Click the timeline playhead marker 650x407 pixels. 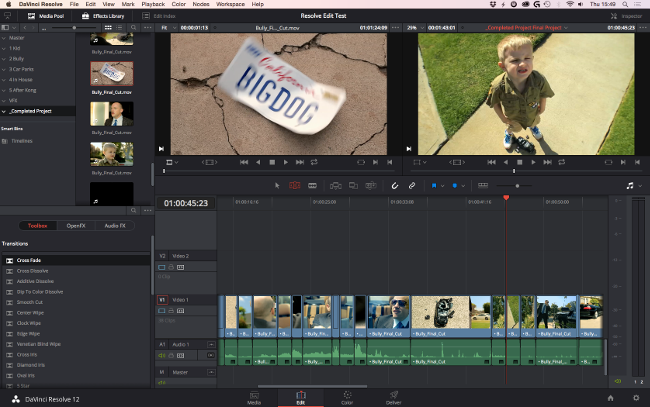(x=506, y=198)
